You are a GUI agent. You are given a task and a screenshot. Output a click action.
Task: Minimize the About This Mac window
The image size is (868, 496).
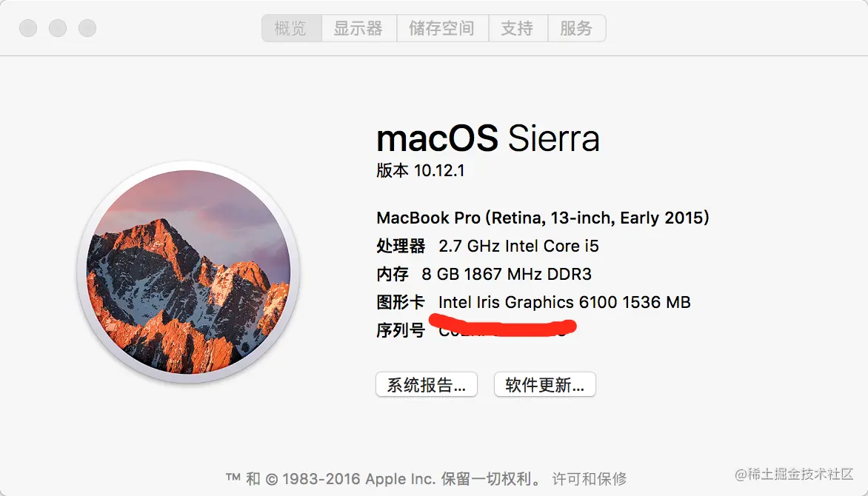[x=58, y=27]
